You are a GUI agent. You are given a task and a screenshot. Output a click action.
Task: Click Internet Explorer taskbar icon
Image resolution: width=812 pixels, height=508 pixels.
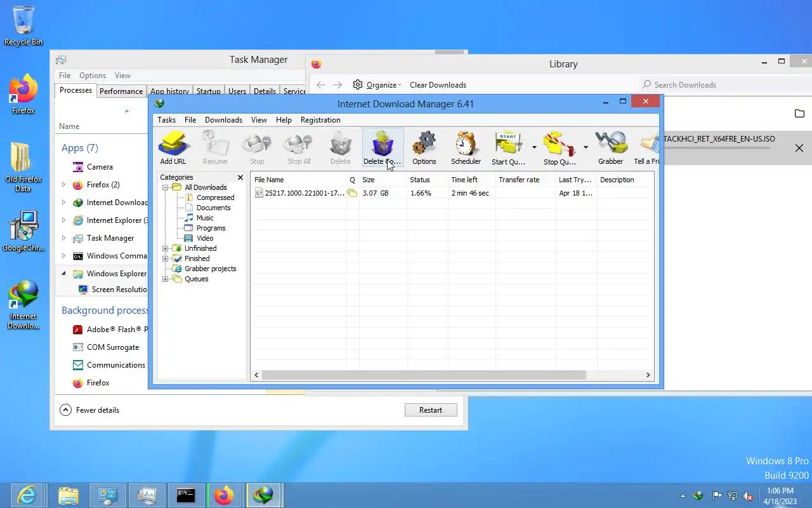[27, 495]
